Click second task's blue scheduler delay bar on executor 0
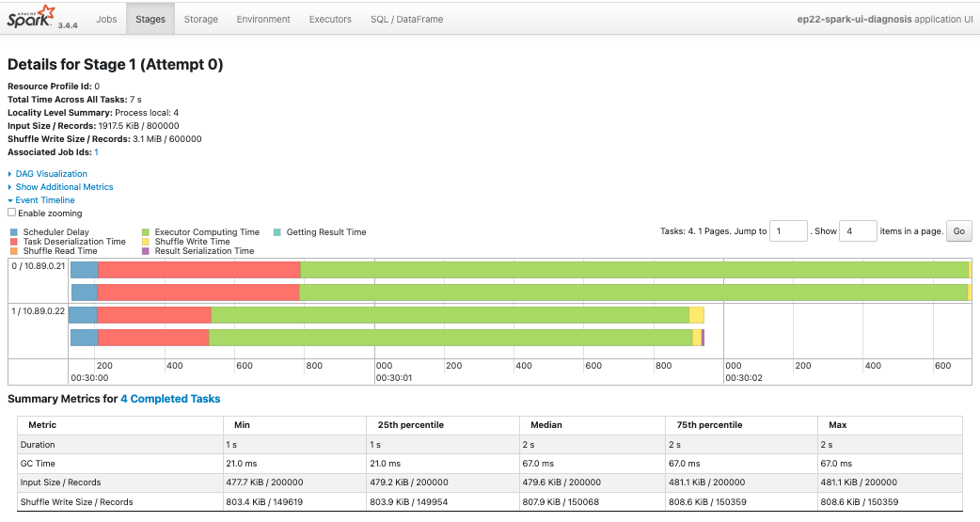This screenshot has height=522, width=980. [x=85, y=293]
